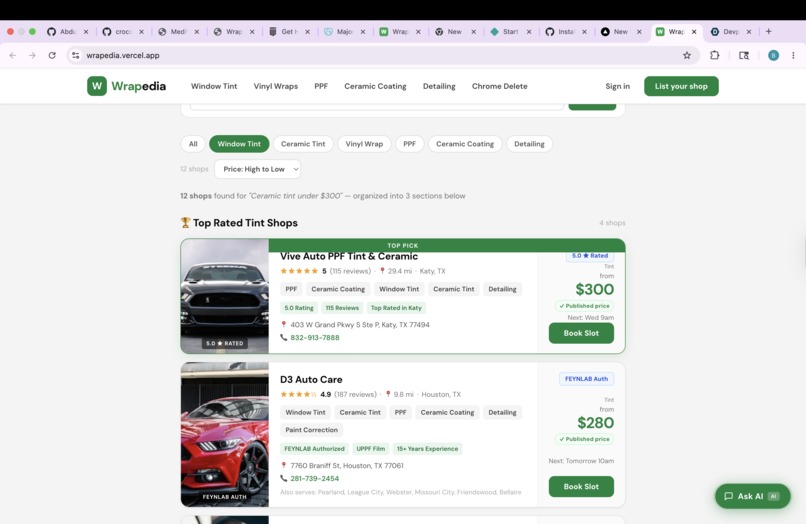806x524 pixels.
Task: Go back using browser back arrow
Action: point(13,55)
